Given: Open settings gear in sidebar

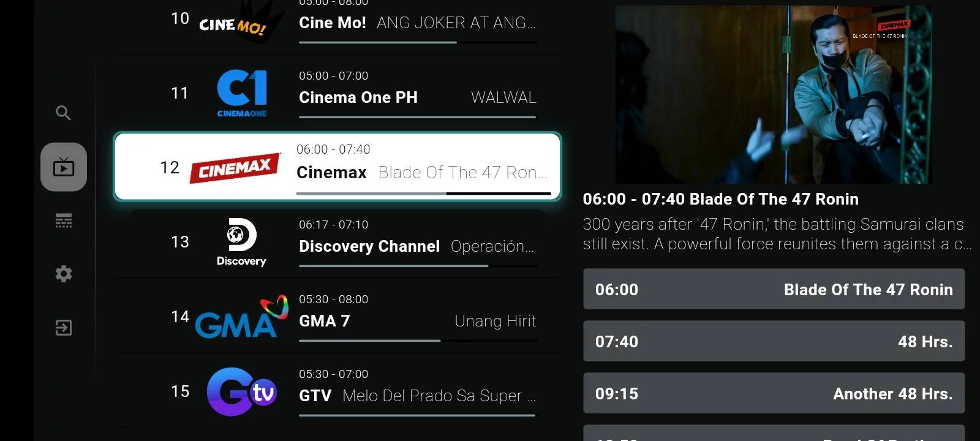Looking at the screenshot, I should [64, 274].
